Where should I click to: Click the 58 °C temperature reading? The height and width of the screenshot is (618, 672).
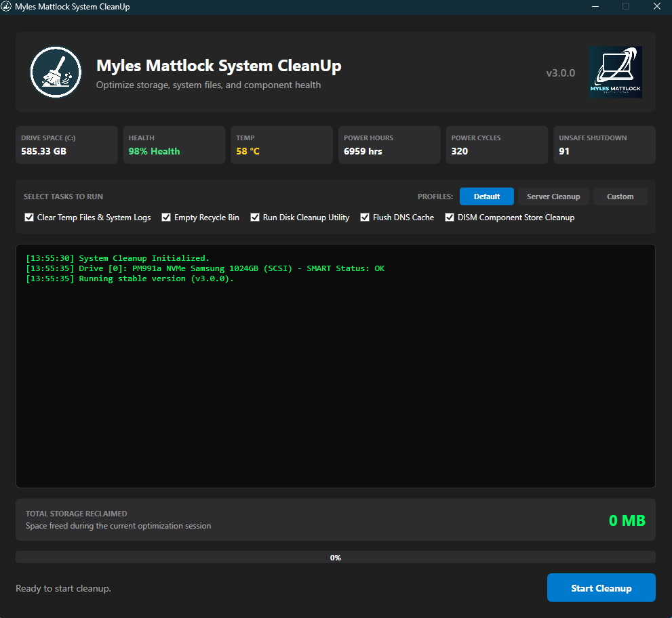point(248,151)
